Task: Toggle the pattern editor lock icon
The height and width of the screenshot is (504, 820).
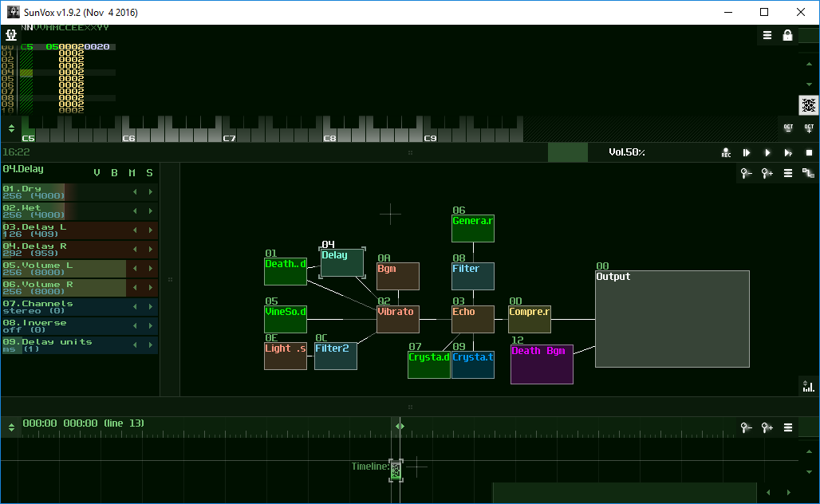Action: tap(788, 35)
